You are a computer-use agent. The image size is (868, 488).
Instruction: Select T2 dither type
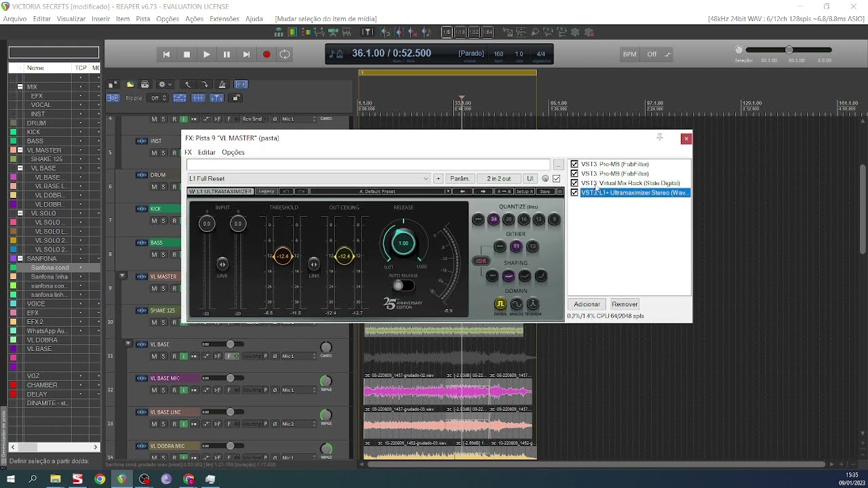532,247
